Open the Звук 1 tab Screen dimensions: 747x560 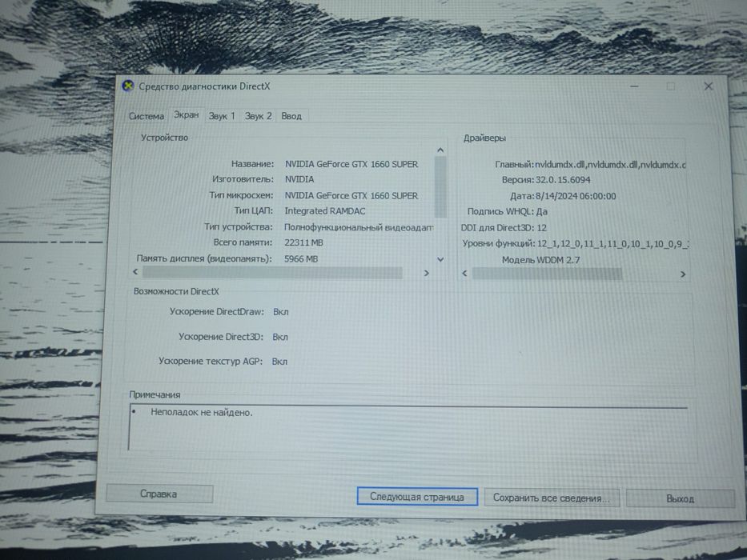pos(222,116)
